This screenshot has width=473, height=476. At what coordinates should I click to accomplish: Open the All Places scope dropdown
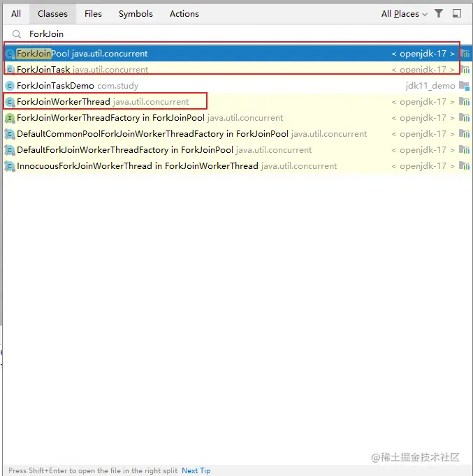click(405, 14)
